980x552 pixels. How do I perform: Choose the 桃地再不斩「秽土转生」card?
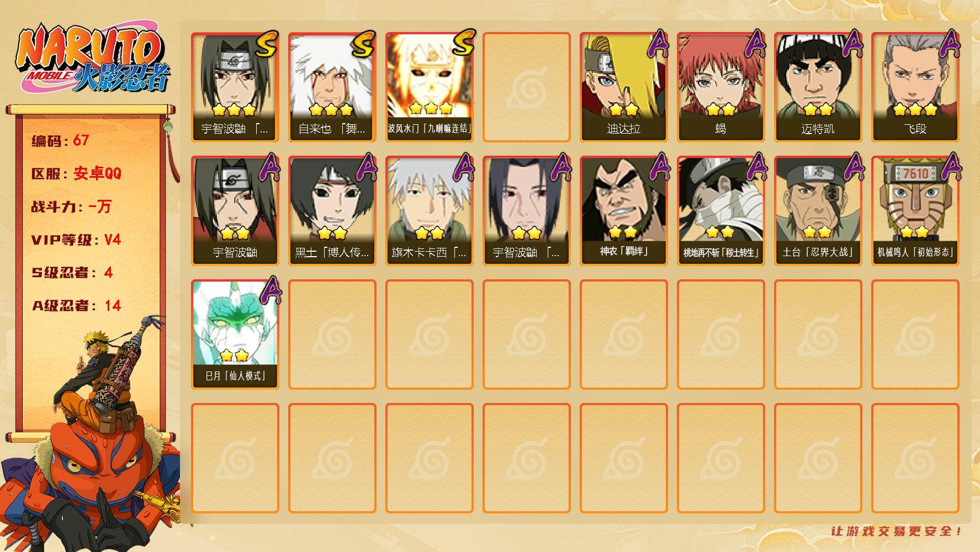[x=721, y=210]
